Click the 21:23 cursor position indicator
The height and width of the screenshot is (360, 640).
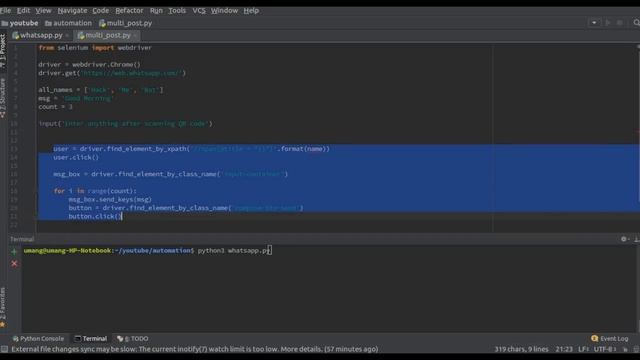564,349
